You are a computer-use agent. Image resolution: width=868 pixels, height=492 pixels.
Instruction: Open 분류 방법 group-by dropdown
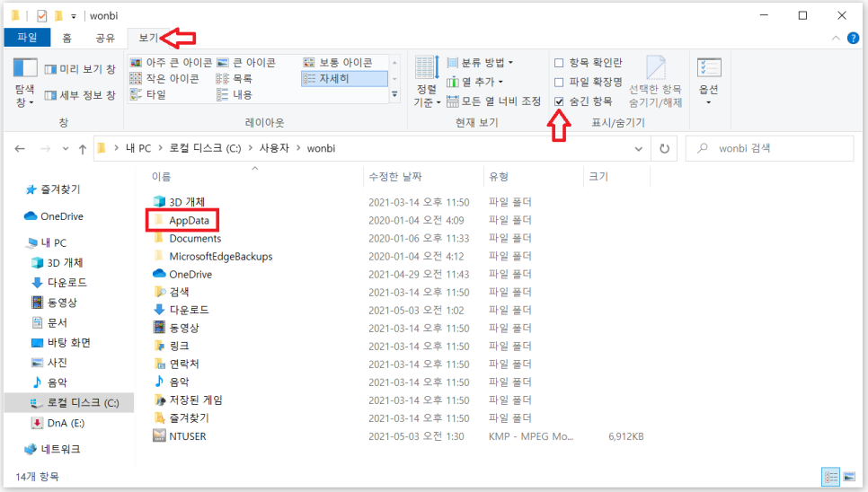[x=480, y=63]
